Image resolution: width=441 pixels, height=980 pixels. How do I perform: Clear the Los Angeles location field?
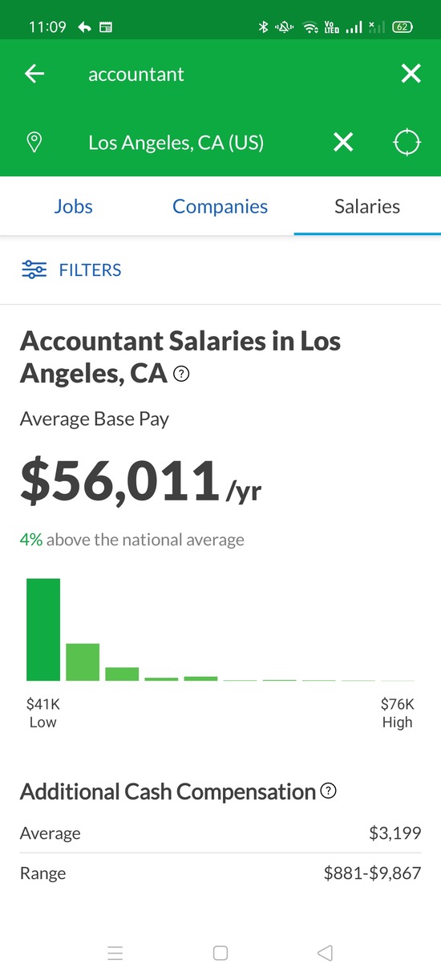point(343,143)
